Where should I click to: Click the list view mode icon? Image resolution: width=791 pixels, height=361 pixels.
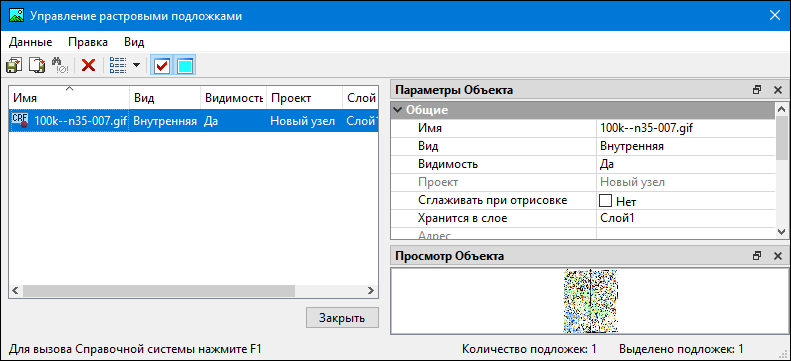118,66
